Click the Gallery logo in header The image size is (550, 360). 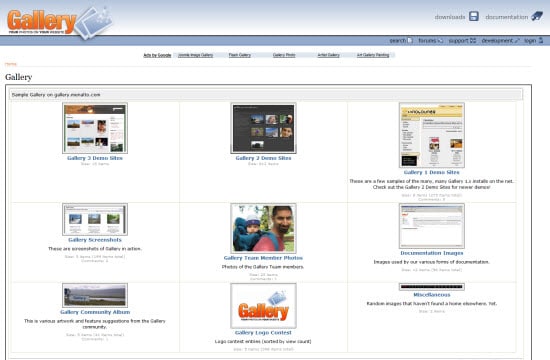59,22
